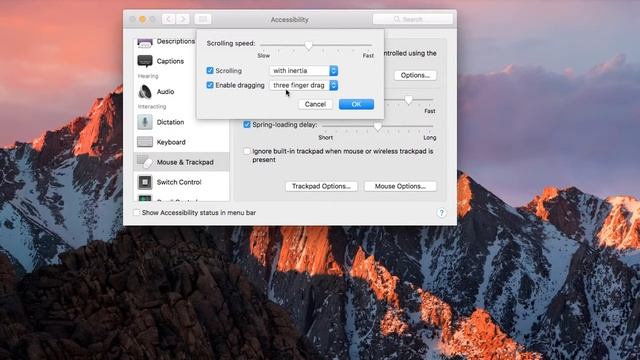Viewport: 640px width, 360px height.
Task: Click the Search field in toolbar
Action: point(413,19)
